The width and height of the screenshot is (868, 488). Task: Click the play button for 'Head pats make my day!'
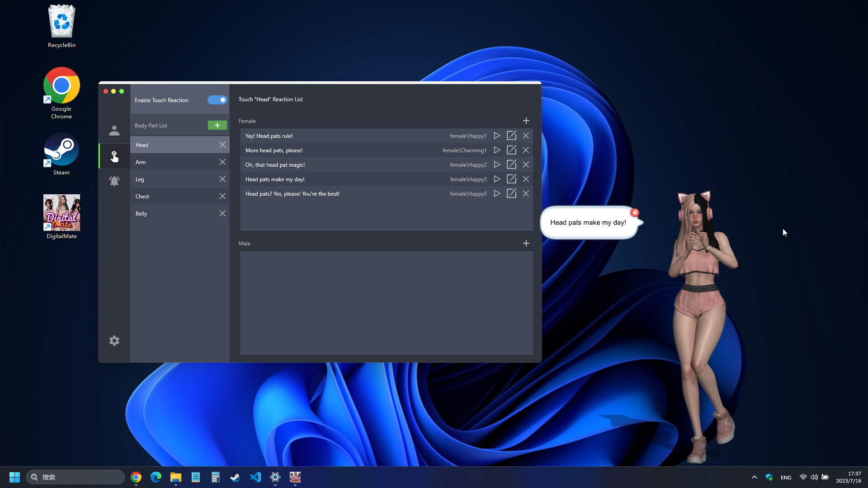click(x=496, y=179)
